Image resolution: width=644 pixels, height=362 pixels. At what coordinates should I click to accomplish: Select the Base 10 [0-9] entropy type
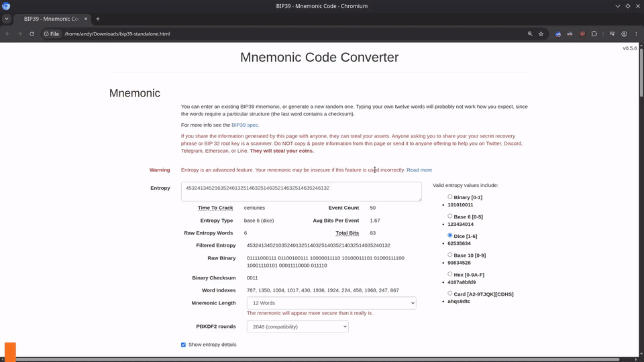click(x=449, y=255)
